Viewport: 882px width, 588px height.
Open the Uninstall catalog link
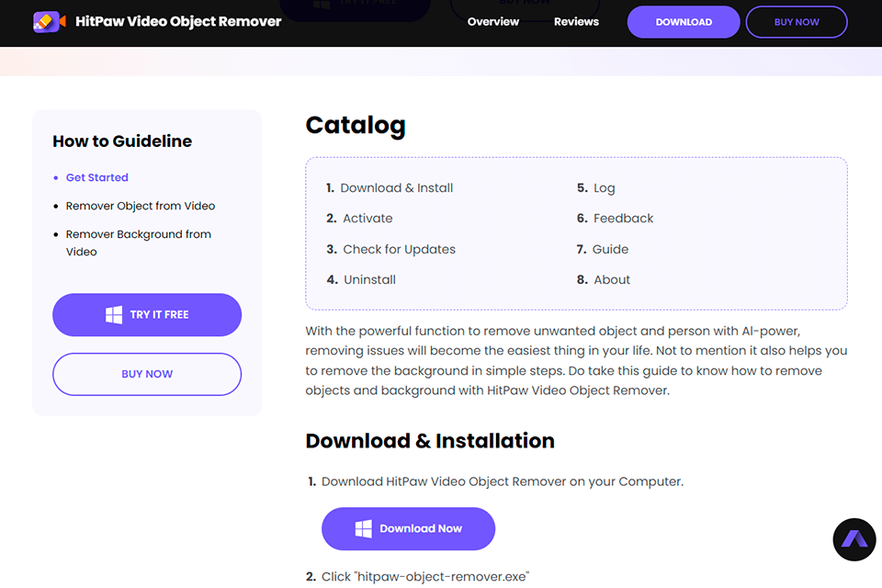click(369, 279)
